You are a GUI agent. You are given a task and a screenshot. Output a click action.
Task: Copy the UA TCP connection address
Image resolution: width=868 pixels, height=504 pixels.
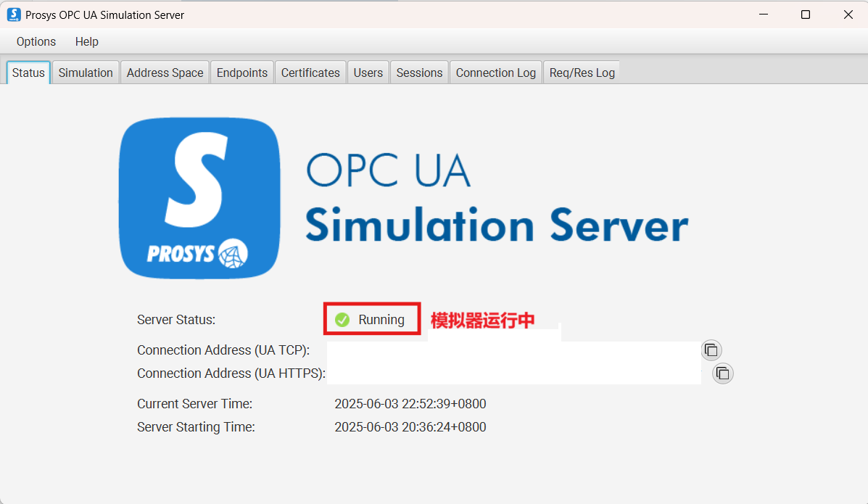click(711, 350)
